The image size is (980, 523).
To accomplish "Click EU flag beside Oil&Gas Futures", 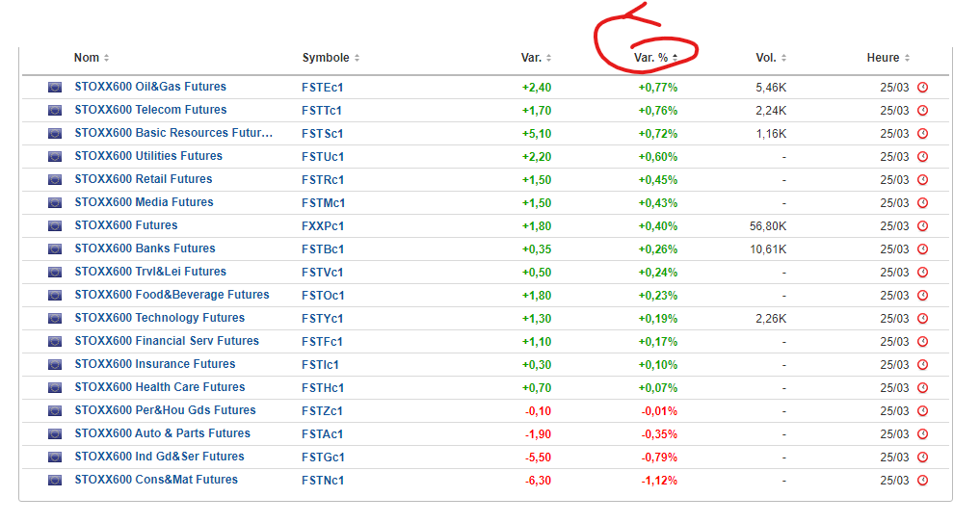I will [55, 88].
